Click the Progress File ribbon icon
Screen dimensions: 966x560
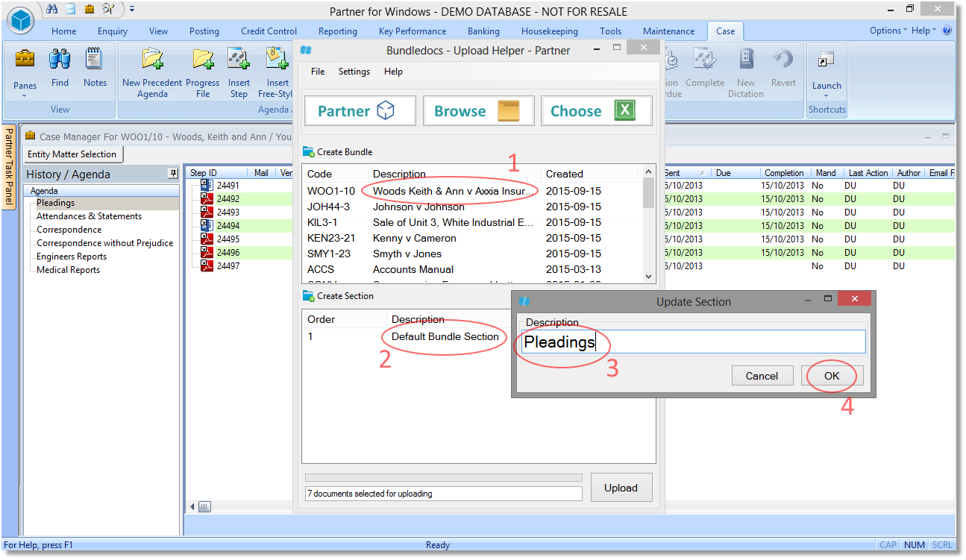click(203, 58)
